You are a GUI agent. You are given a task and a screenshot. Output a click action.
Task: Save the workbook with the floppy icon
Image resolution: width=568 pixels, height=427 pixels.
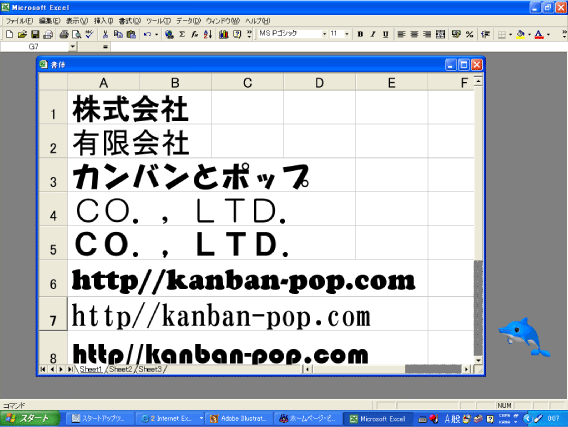(35, 34)
